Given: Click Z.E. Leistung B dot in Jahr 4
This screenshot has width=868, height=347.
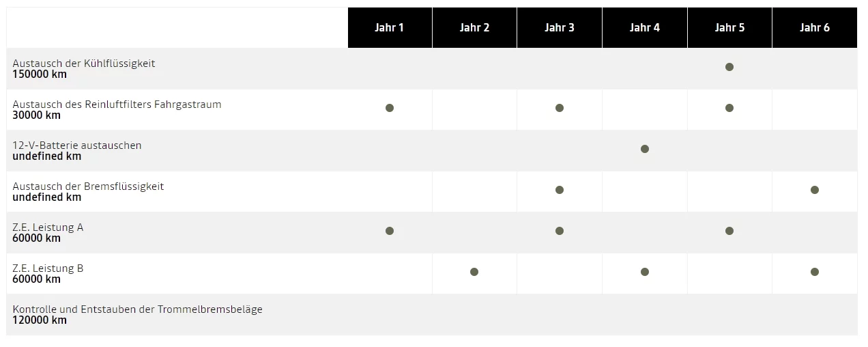Looking at the screenshot, I should [x=645, y=272].
